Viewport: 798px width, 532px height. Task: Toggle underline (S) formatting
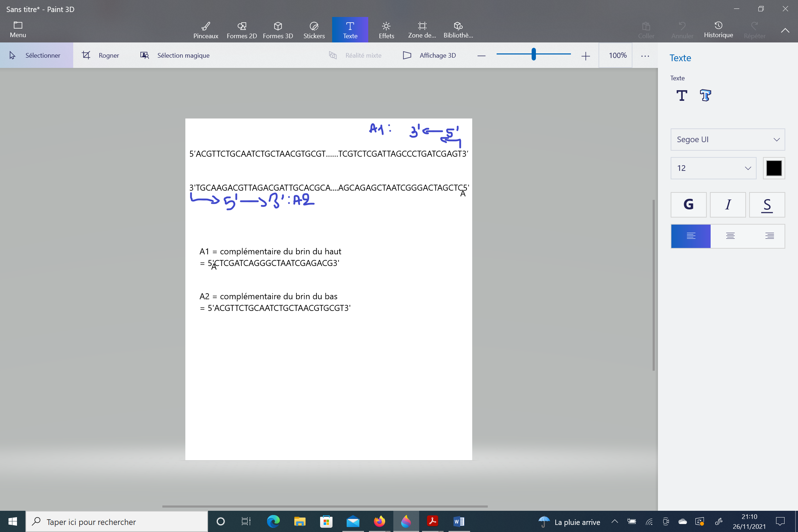pos(767,204)
